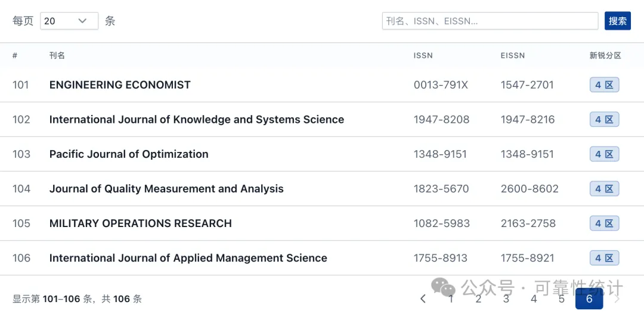644x314 pixels.
Task: Click the journal name/ISSN search field
Action: (490, 21)
